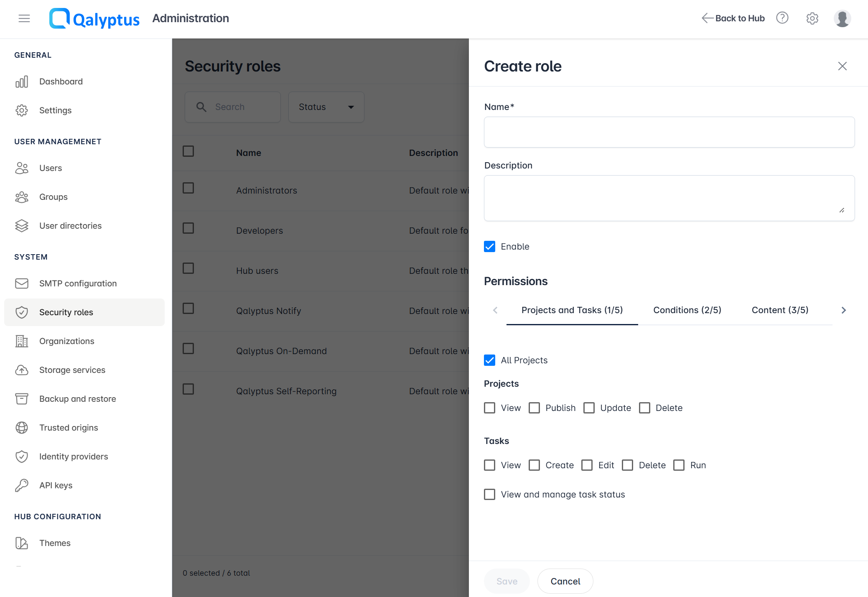Viewport: 868px width, 597px height.
Task: Switch to Conditions (2/5) tab
Action: 687,310
